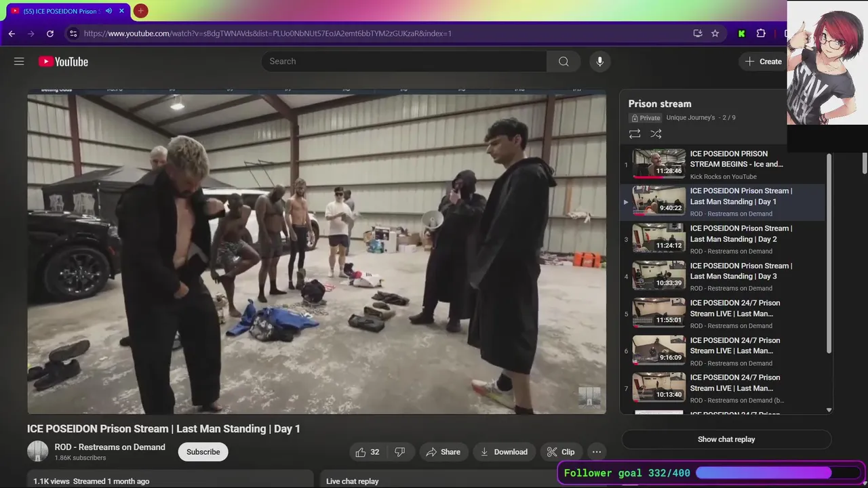This screenshot has height=488, width=868.
Task: Click the video watermark channel icon
Action: pos(589,396)
